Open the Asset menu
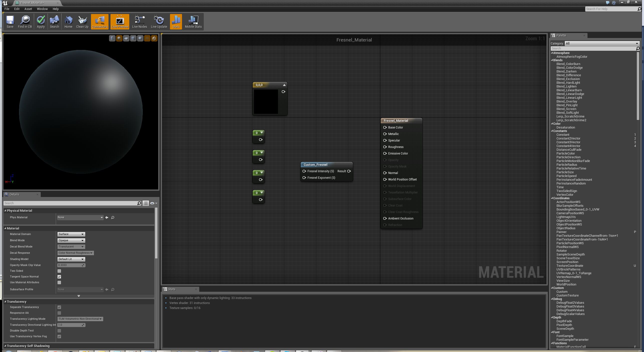644x352 pixels. pyautogui.click(x=28, y=9)
